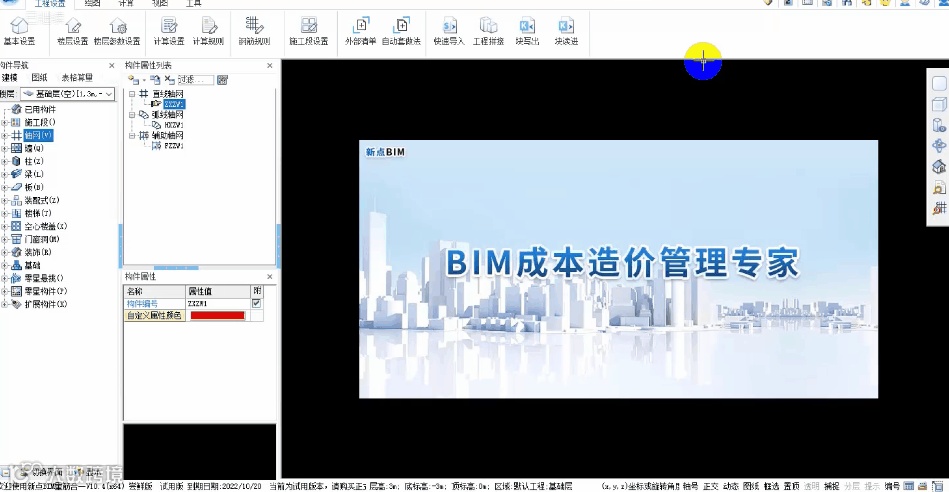
Task: Expand the 施工段() tree node
Action: (4, 122)
